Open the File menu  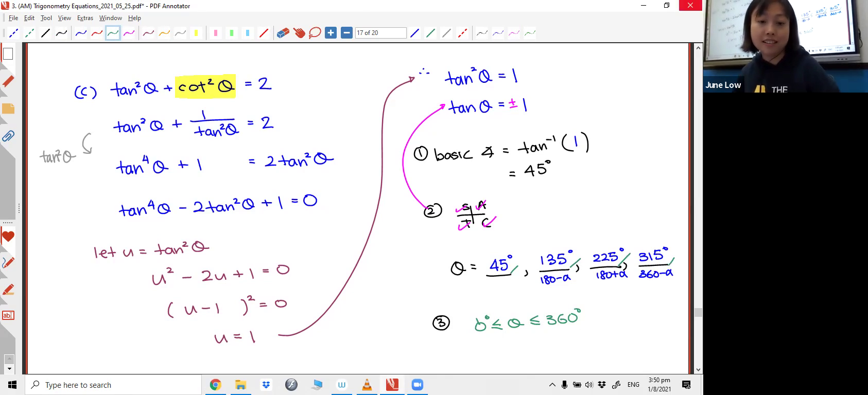point(13,18)
